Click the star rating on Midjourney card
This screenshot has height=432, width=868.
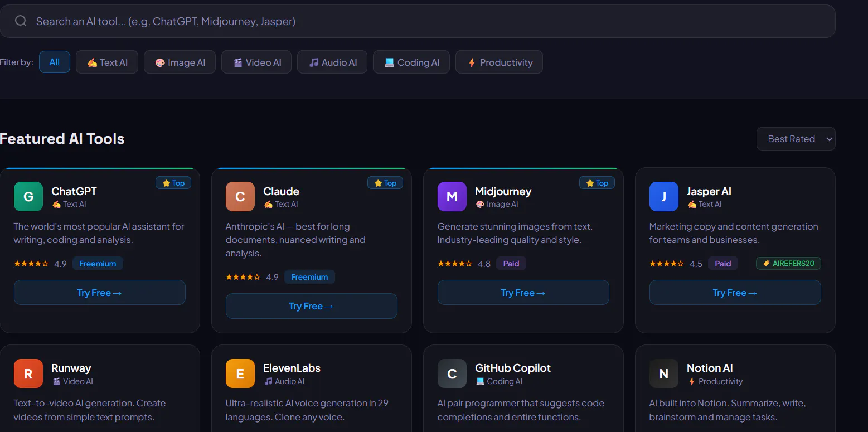point(455,264)
